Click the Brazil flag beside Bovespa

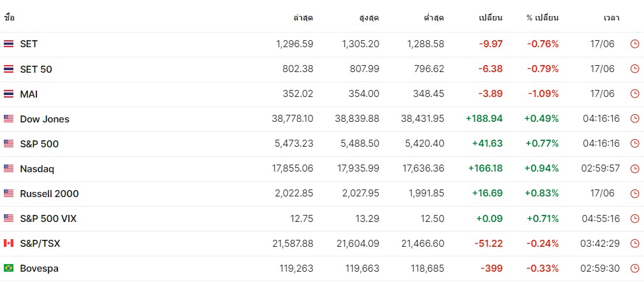click(x=8, y=269)
